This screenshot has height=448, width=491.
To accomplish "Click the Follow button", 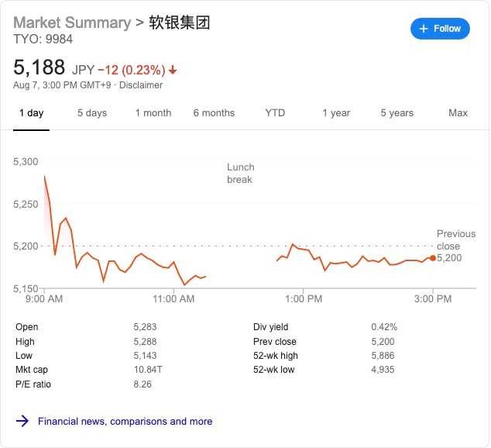I will [440, 29].
